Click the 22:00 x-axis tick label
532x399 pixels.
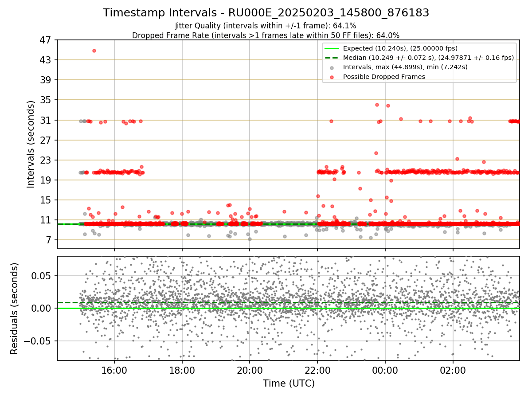pos(317,370)
